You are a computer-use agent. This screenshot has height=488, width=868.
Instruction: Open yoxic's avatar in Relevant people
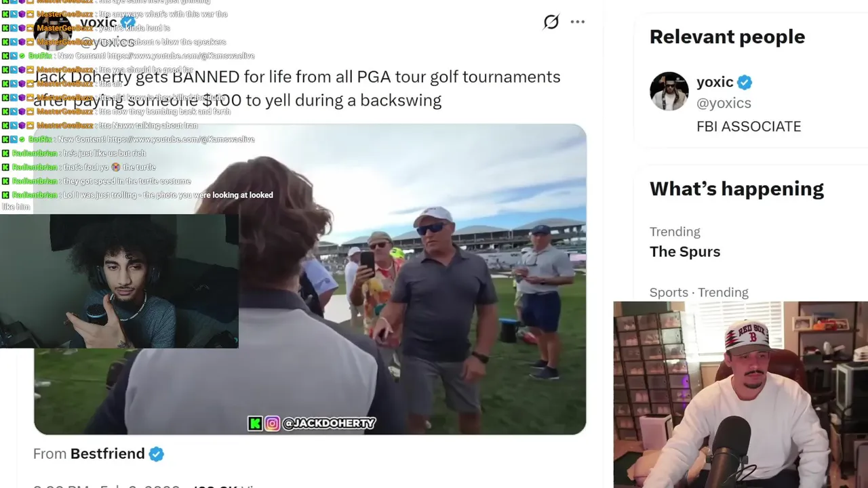click(x=669, y=91)
